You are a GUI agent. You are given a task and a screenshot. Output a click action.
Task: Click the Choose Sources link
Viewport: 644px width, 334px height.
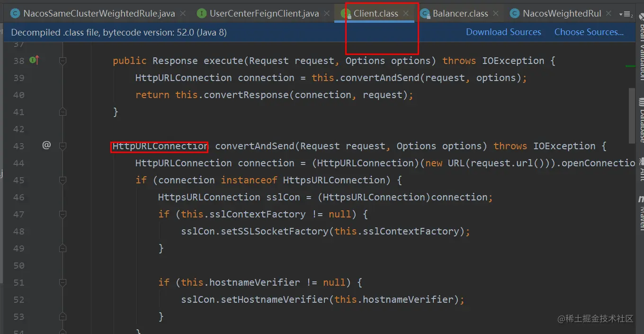tap(589, 32)
